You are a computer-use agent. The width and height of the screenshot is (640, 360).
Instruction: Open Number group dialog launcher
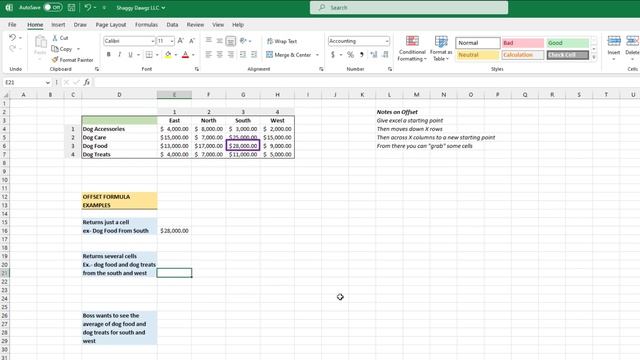click(390, 69)
